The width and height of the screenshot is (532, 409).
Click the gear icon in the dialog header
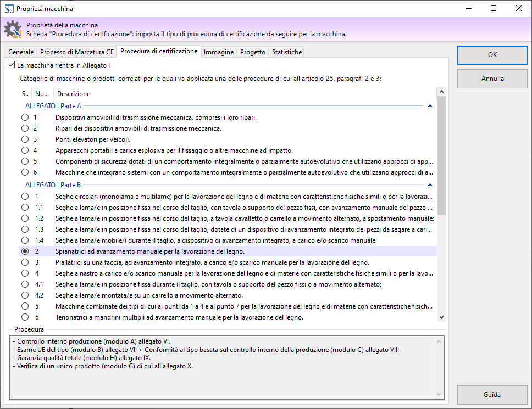12,29
